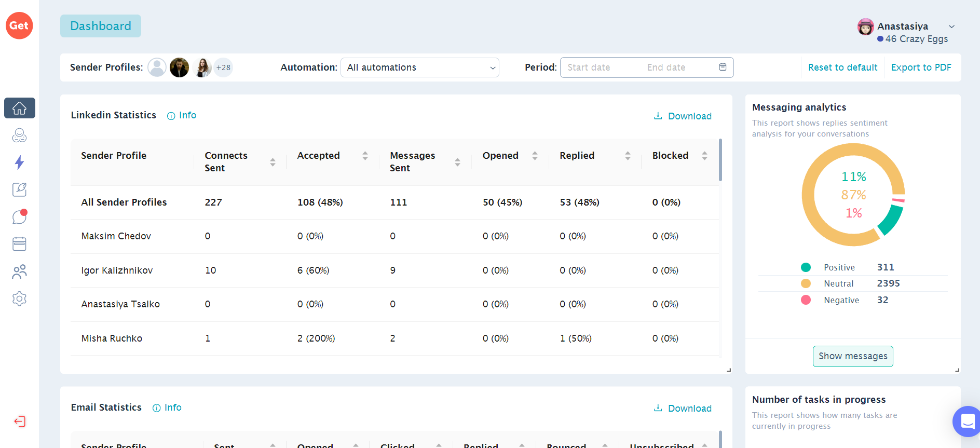The height and width of the screenshot is (448, 980).
Task: Sort by Opened column in Linkedin table
Action: [x=535, y=156]
